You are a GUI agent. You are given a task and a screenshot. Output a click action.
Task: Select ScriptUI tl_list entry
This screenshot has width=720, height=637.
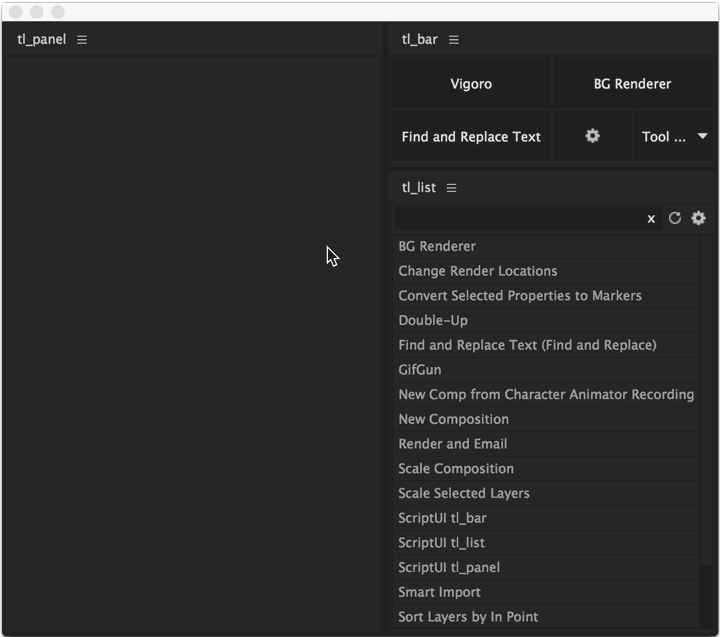(x=546, y=543)
